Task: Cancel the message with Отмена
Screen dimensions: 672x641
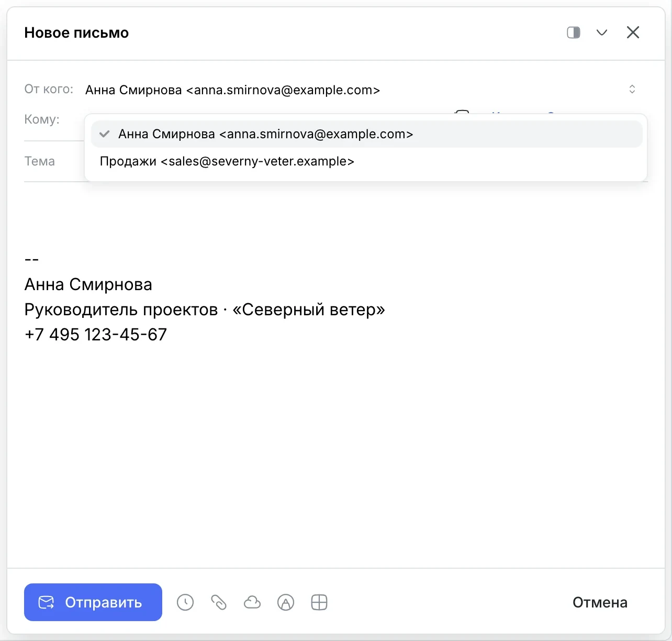Action: (x=600, y=602)
